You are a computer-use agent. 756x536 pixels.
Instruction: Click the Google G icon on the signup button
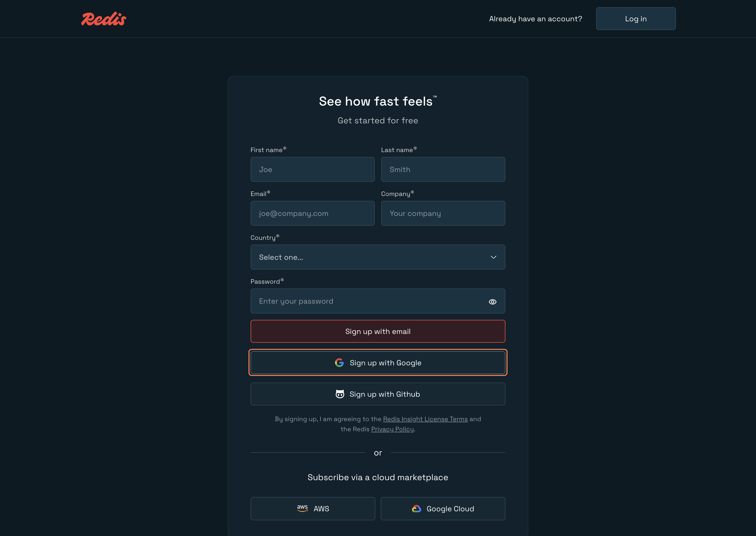click(339, 362)
